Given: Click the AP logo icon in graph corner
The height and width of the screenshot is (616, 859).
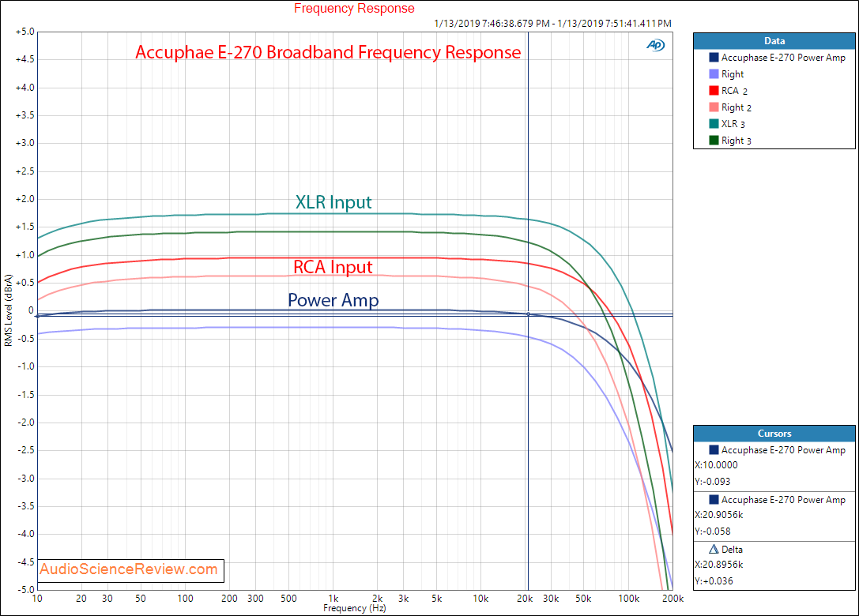Looking at the screenshot, I should (655, 45).
